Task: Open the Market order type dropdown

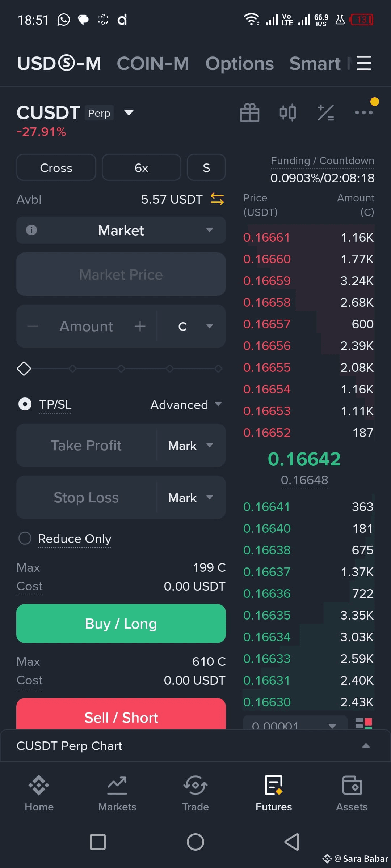Action: (121, 230)
